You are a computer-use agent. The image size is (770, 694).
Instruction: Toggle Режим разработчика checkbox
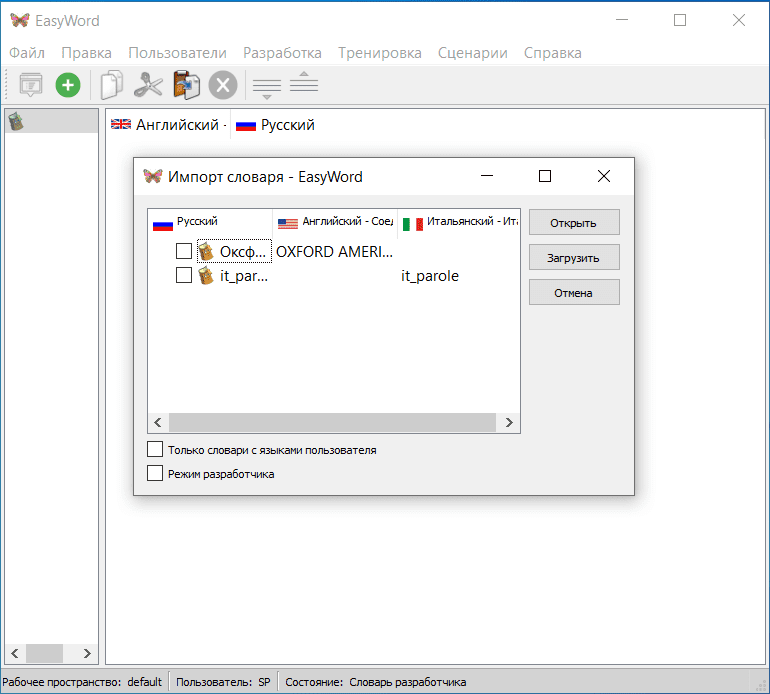(155, 473)
